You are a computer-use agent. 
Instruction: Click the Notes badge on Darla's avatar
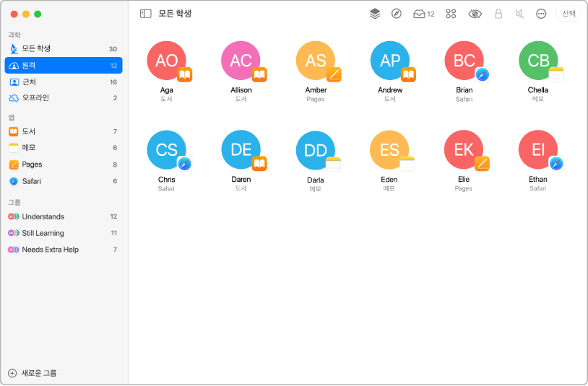point(334,164)
